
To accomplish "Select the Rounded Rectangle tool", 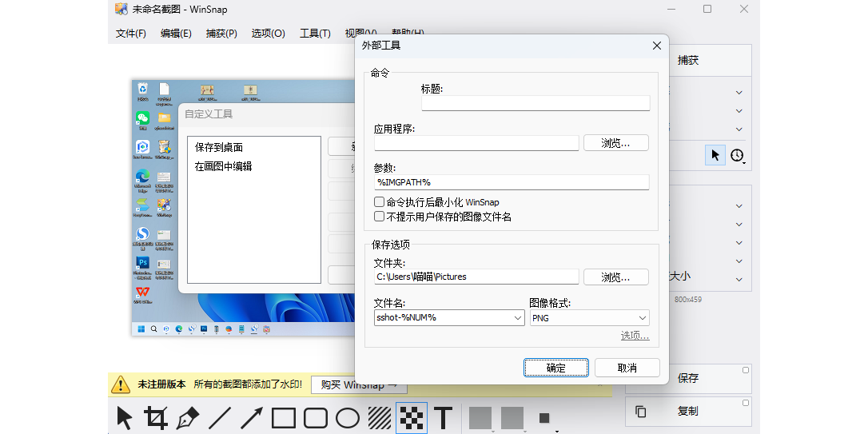I will pos(316,418).
